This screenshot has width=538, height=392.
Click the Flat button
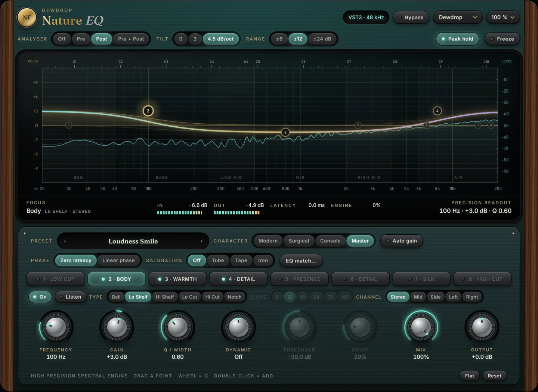pos(470,376)
